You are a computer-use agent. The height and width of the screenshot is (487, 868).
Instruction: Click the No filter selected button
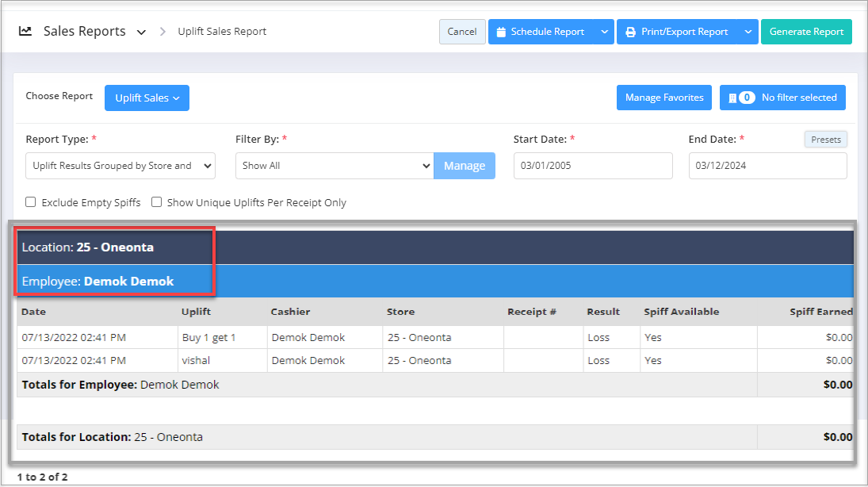click(x=782, y=98)
